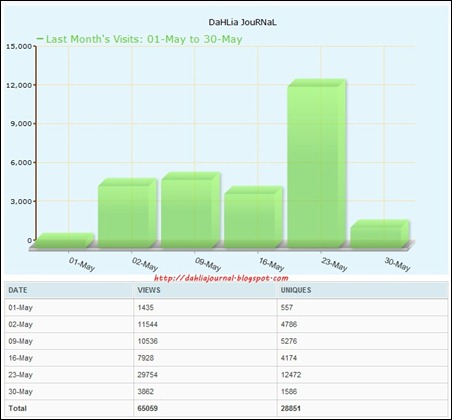Select the 01-May table row date
The image size is (452, 420).
click(x=20, y=308)
